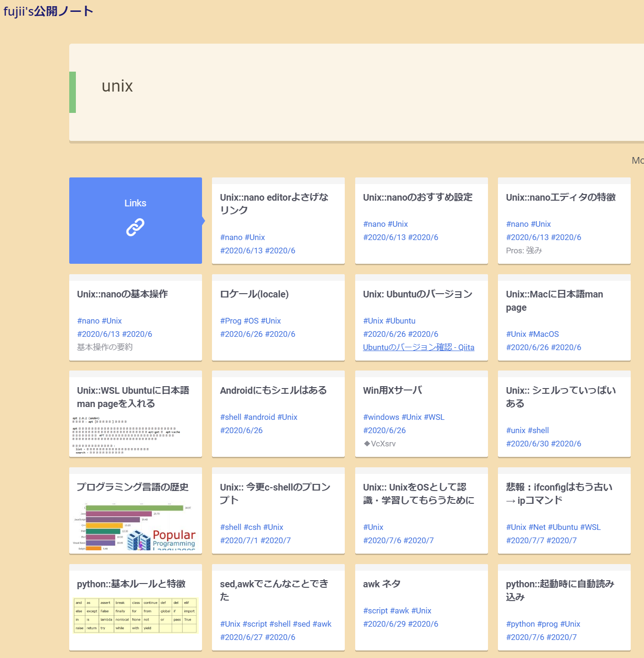Click the #2020/7/7 #2020/7 date tags
The height and width of the screenshot is (658, 644).
tap(542, 540)
